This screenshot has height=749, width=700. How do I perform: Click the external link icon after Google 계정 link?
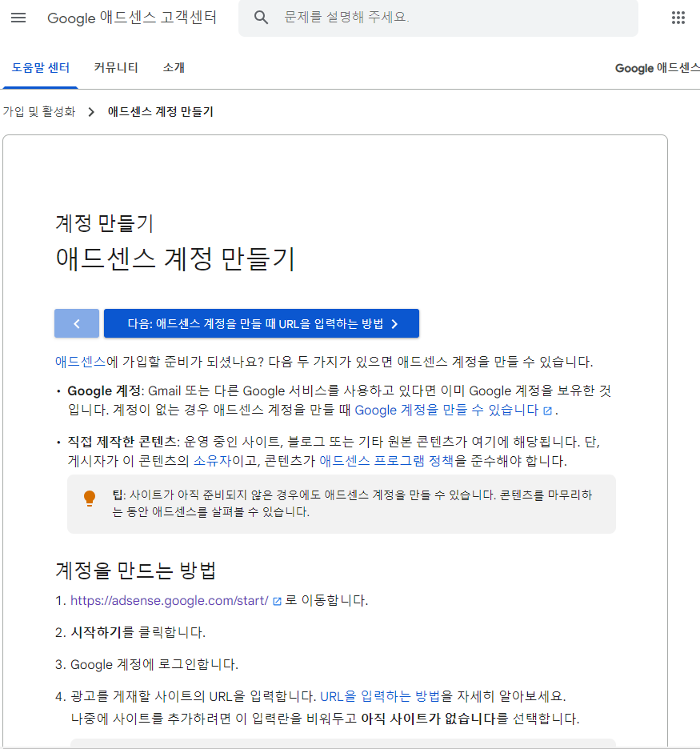[x=548, y=411]
